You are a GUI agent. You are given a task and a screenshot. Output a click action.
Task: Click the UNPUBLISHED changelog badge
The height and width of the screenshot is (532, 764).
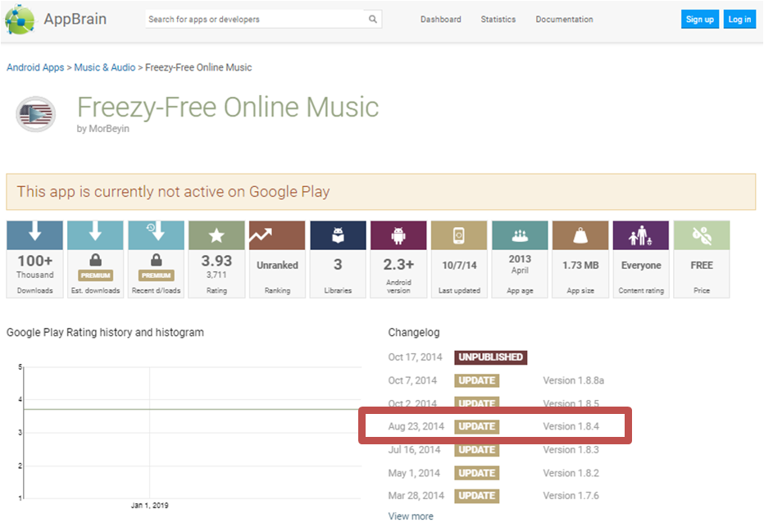click(491, 357)
